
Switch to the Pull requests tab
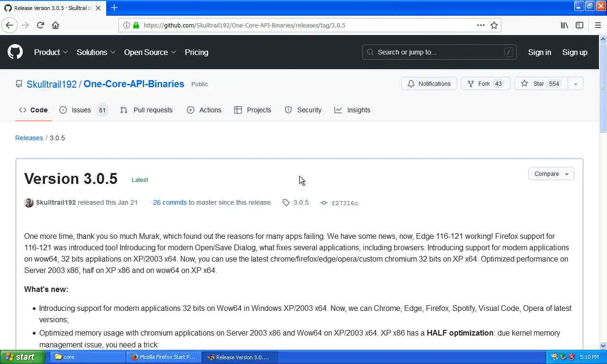click(x=146, y=110)
